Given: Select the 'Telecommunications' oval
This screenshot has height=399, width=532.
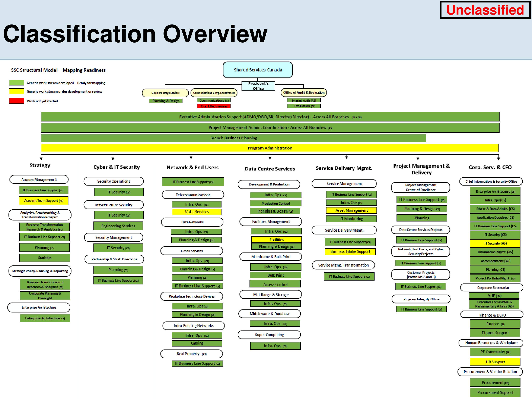Looking at the screenshot, I should click(193, 195).
